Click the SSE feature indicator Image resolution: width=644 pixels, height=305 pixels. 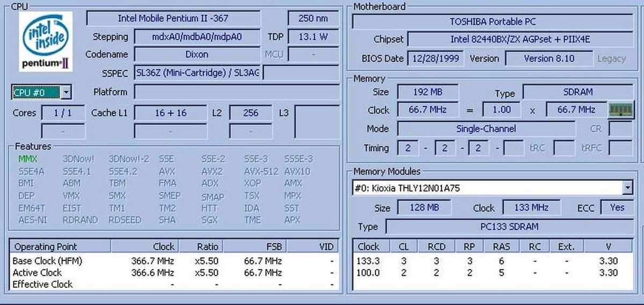166,159
